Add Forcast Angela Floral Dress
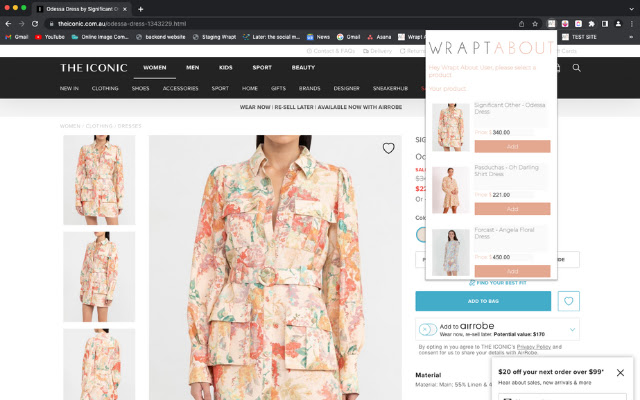Viewport: 640px width, 400px height. (512, 271)
